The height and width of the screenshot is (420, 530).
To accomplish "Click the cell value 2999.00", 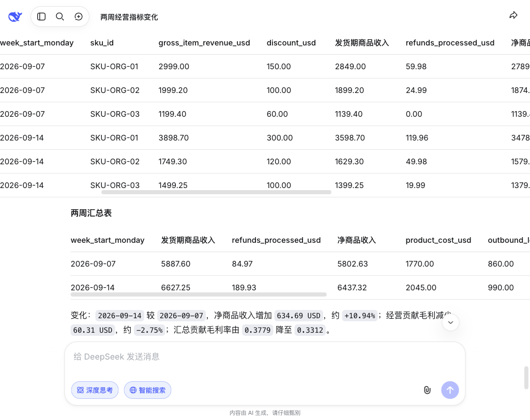I will (x=174, y=67).
